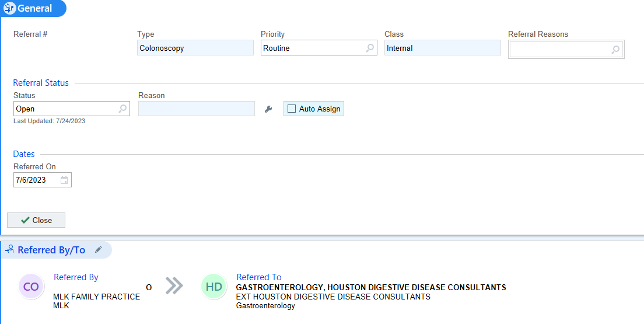Click the Status field showing Open
The width and height of the screenshot is (644, 324).
pyautogui.click(x=72, y=109)
